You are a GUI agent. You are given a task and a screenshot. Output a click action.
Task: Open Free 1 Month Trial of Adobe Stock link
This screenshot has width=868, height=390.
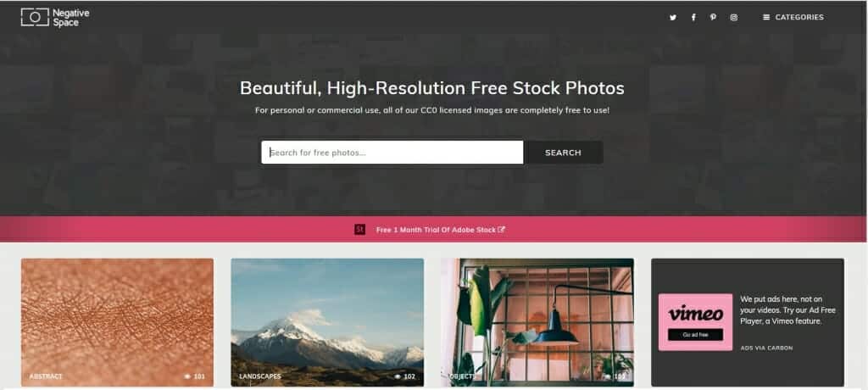[x=436, y=230]
